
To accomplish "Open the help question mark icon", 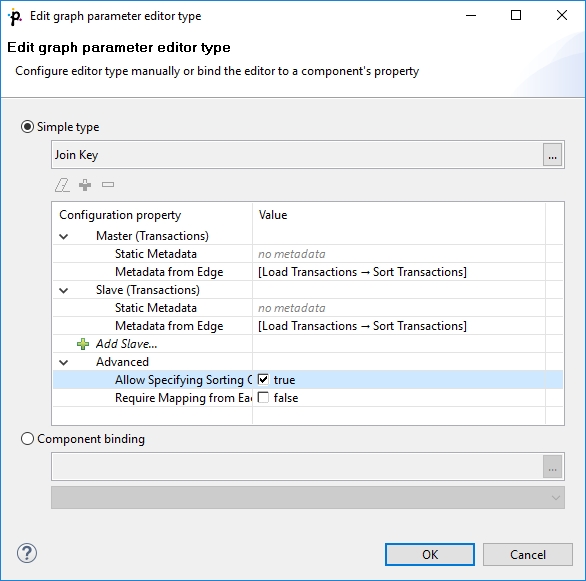I will (27, 553).
